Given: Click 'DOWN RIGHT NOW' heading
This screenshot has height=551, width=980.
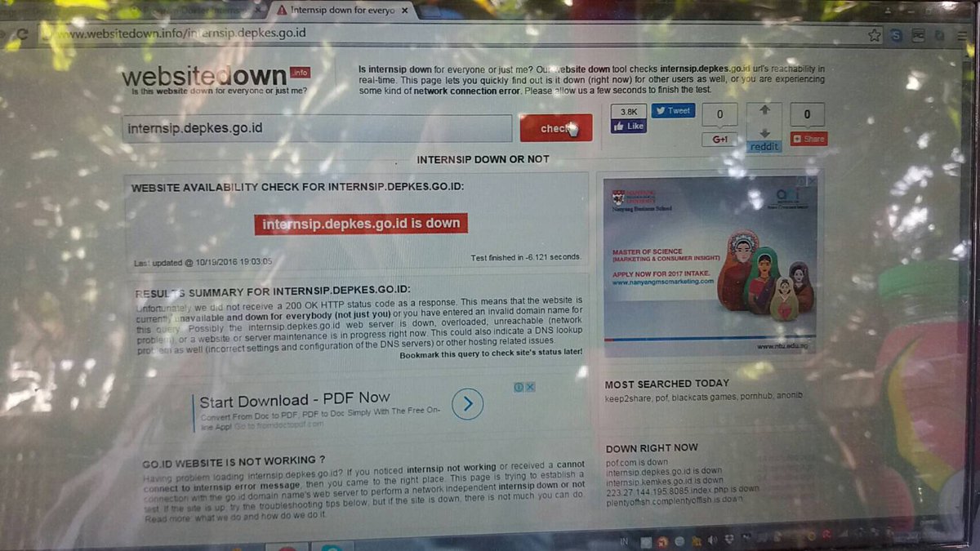Looking at the screenshot, I should click(652, 448).
